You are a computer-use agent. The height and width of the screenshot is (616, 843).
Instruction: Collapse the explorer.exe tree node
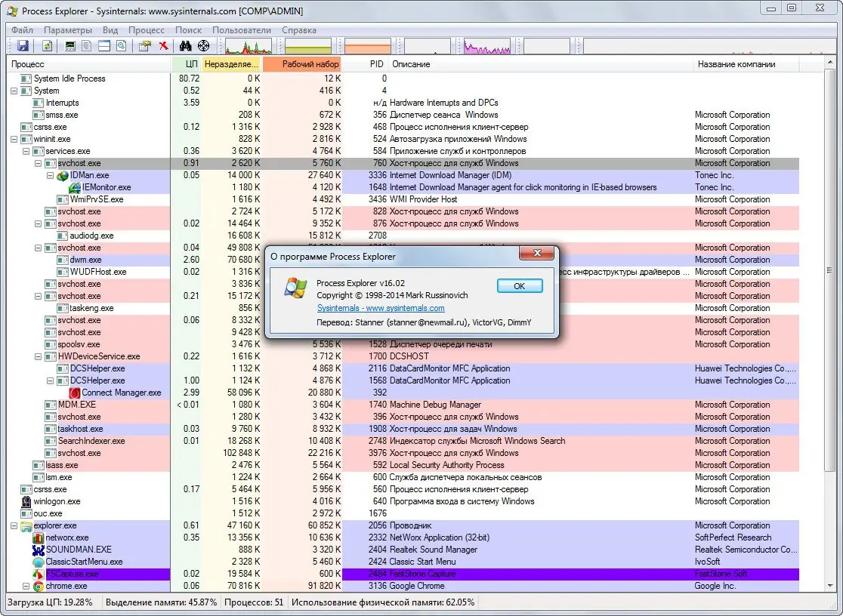coord(14,525)
